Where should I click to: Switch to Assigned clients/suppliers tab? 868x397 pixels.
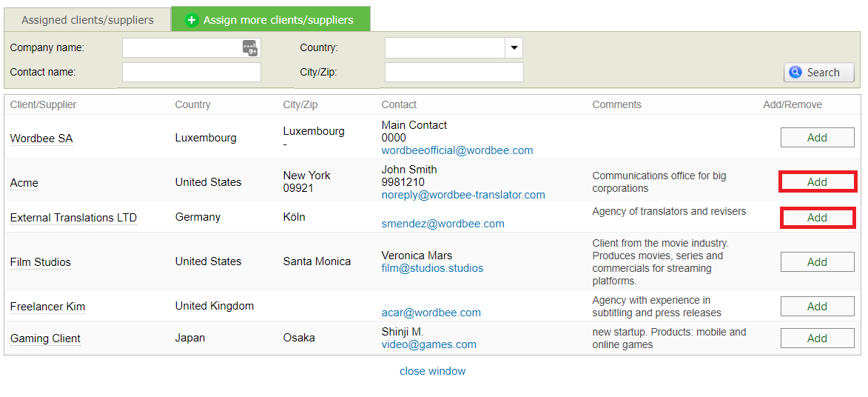tap(87, 20)
